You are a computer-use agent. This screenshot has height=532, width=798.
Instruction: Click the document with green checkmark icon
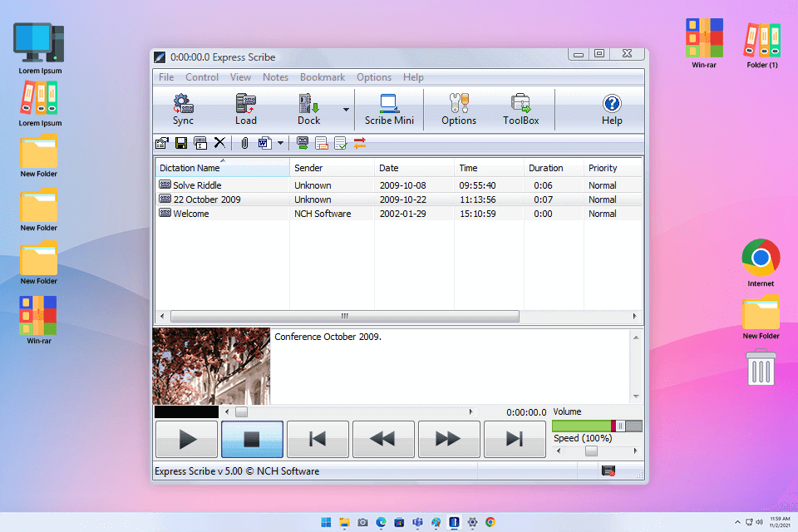[x=341, y=143]
